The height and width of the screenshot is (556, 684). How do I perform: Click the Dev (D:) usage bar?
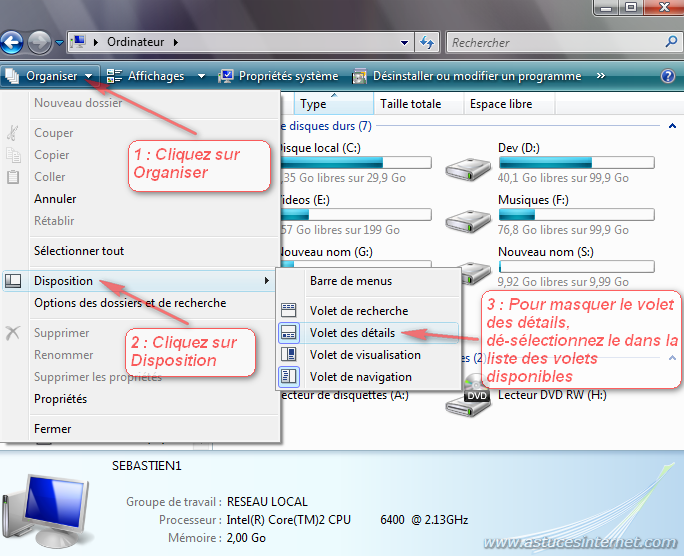tap(576, 163)
